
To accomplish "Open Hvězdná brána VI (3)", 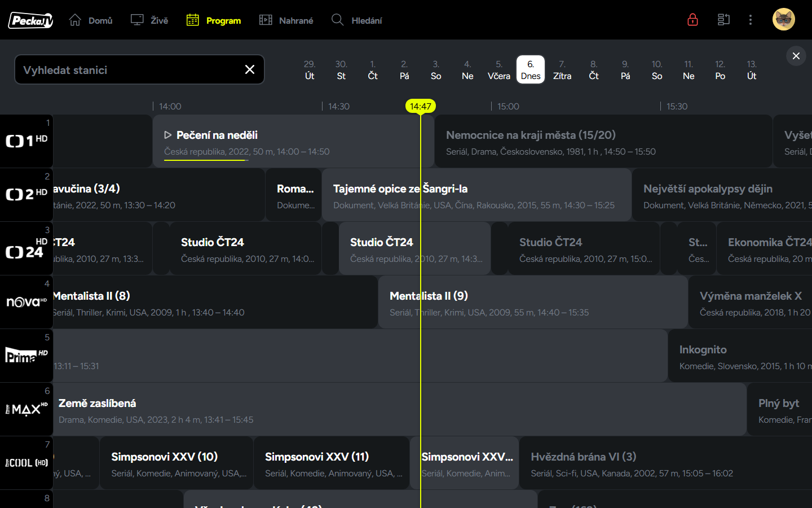I will 665,463.
